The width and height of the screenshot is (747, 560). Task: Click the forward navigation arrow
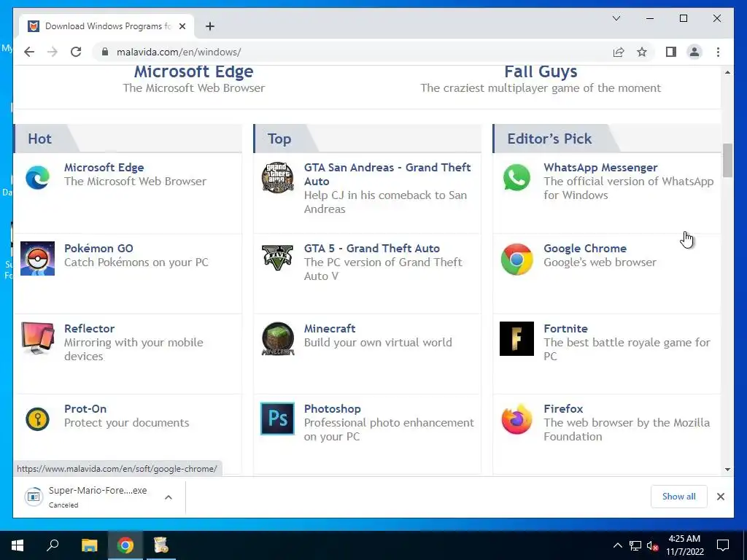(53, 52)
